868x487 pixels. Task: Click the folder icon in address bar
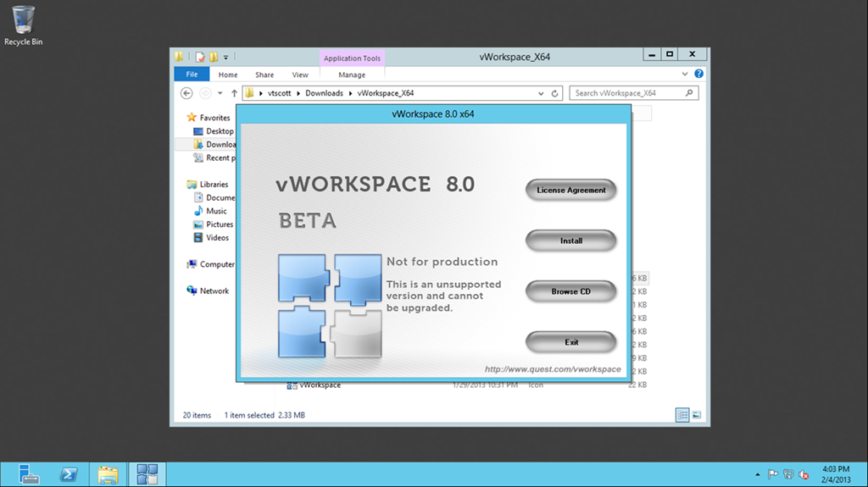click(x=250, y=93)
